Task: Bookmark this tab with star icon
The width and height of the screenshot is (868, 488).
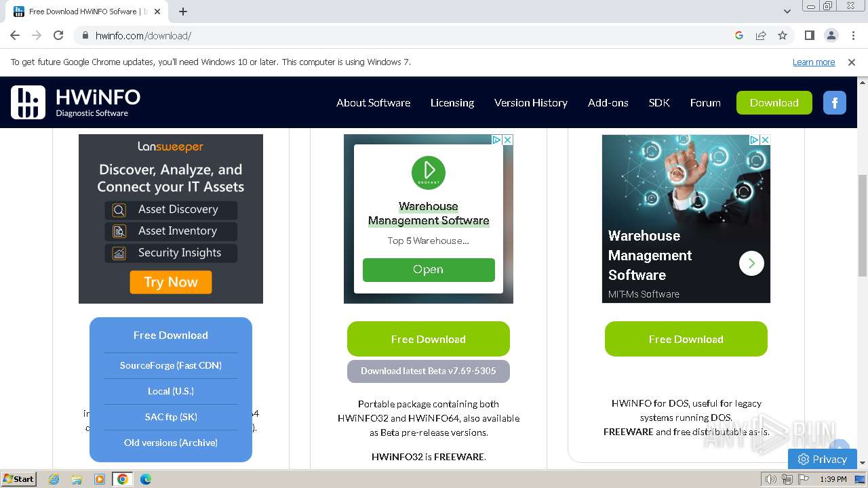Action: 783,35
